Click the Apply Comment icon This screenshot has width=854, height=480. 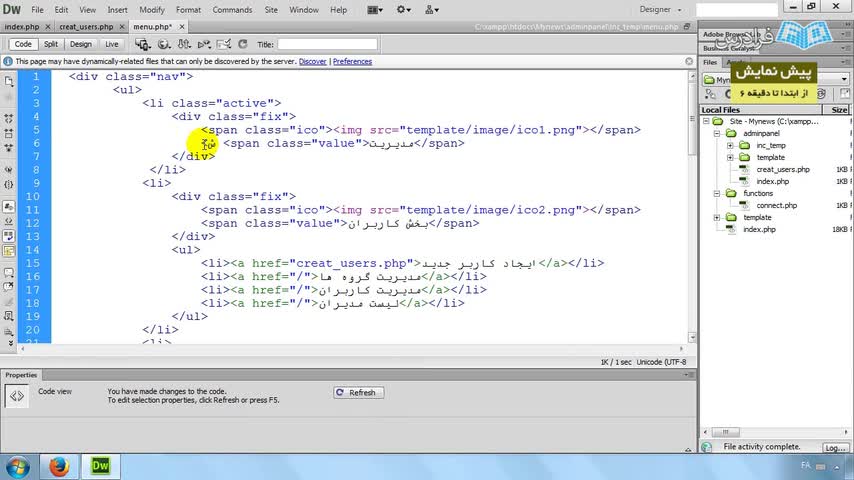tap(9, 272)
